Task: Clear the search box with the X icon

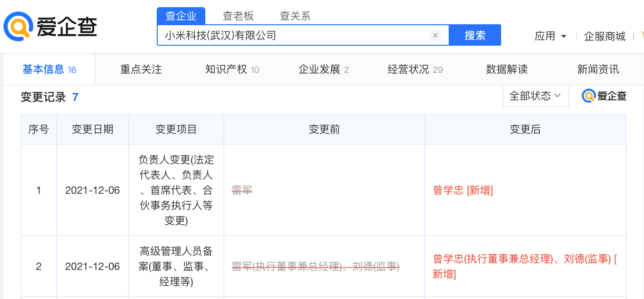Action: tap(435, 35)
